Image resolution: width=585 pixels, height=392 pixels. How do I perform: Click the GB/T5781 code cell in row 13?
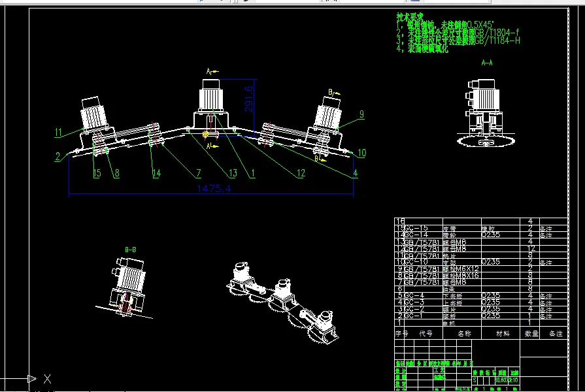click(x=424, y=242)
